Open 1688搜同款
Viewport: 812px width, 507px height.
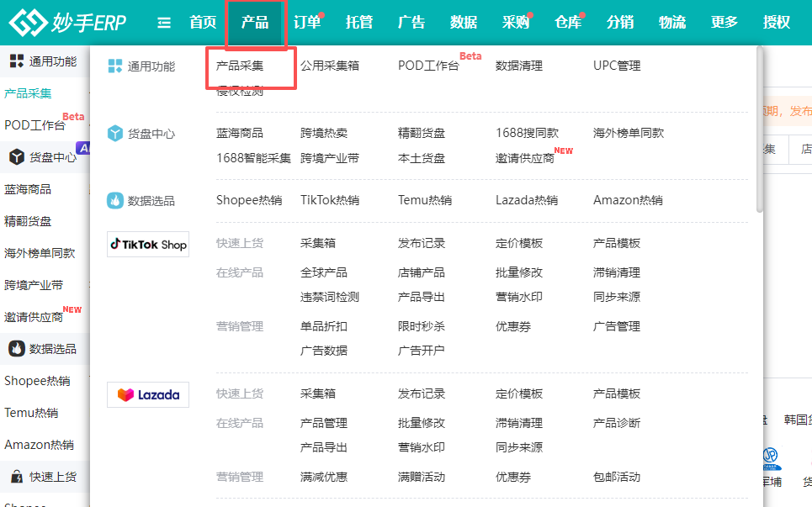[528, 133]
